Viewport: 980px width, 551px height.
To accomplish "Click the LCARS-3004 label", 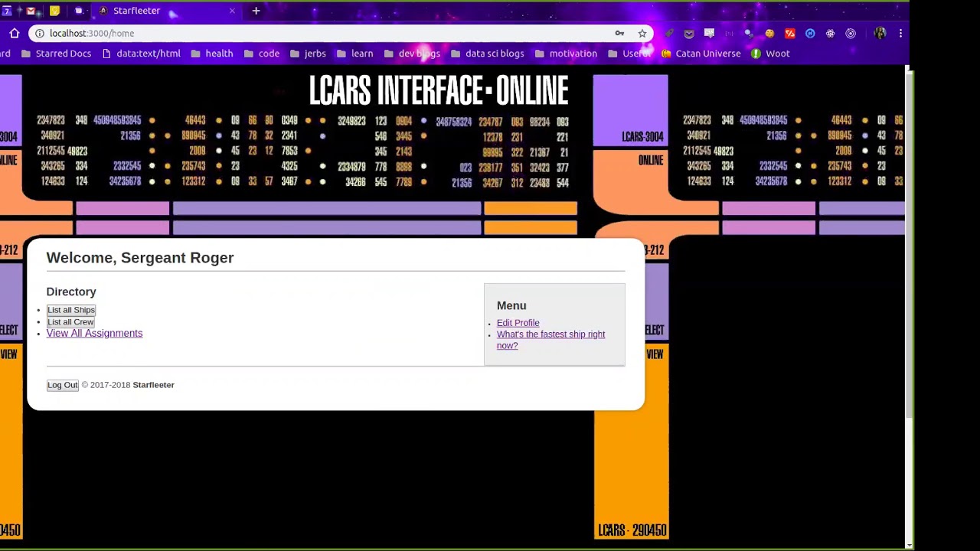I will click(x=642, y=137).
